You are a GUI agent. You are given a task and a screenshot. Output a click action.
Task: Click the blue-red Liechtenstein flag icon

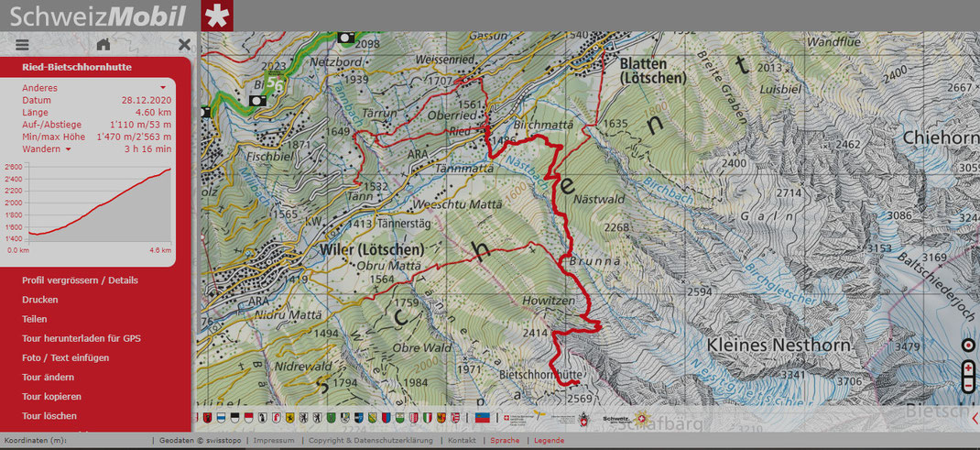[482, 418]
